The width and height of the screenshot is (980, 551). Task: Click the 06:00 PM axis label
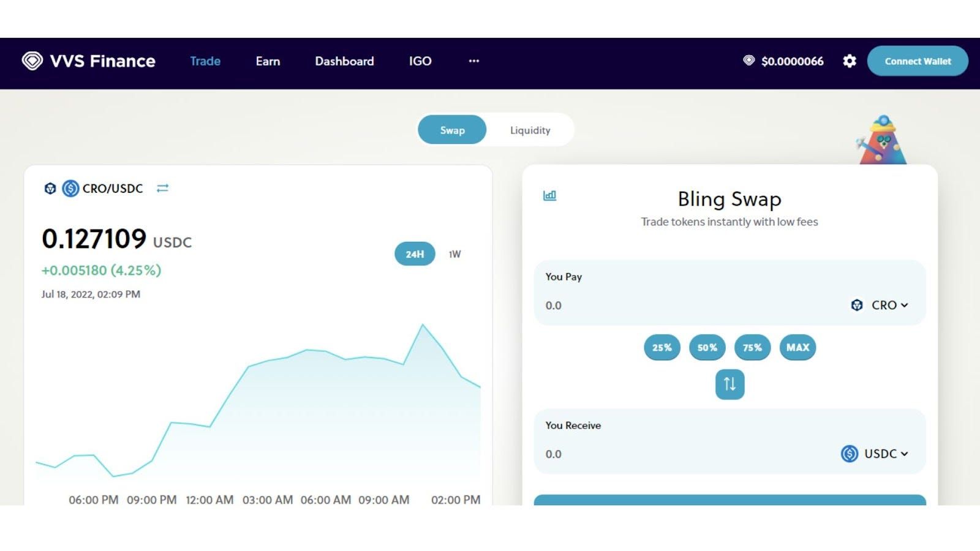[x=94, y=500]
